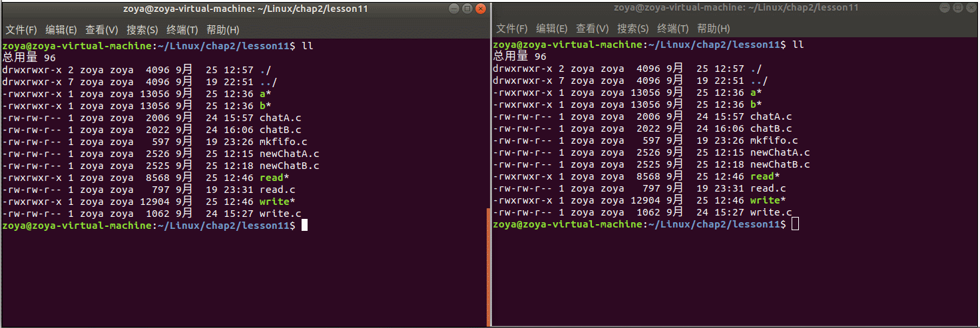This screenshot has width=980, height=328.
Task: Click 'read.c' in the right terminal
Action: tap(768, 188)
